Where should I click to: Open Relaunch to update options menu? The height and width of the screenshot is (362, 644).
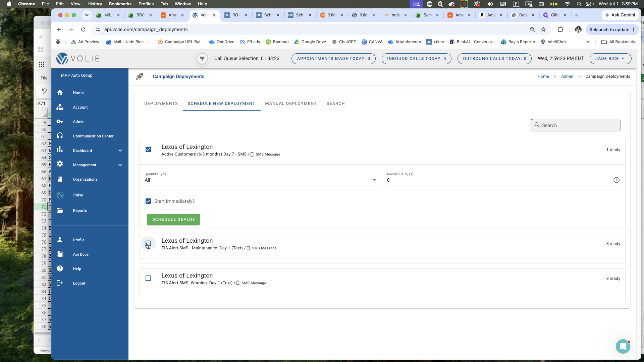[634, 29]
